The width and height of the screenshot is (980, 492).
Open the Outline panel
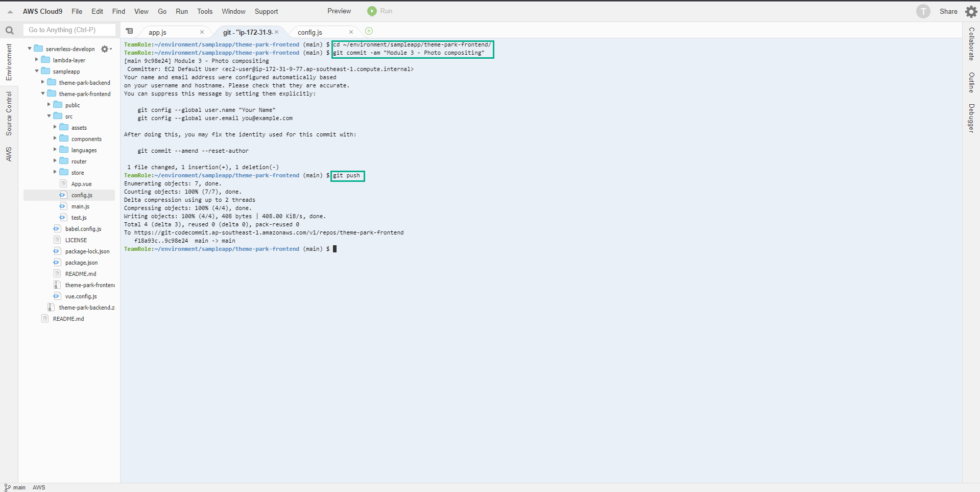[x=971, y=82]
